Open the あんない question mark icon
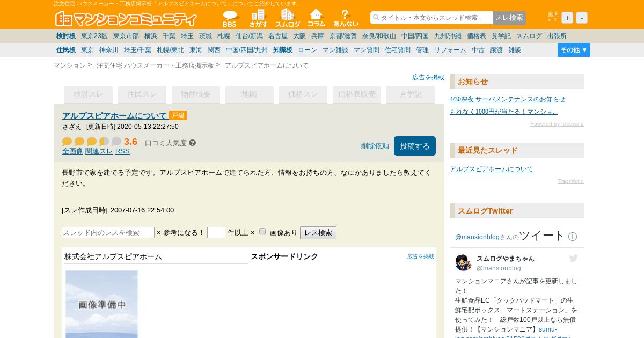Viewport: 644px width, 338px height. [x=346, y=18]
